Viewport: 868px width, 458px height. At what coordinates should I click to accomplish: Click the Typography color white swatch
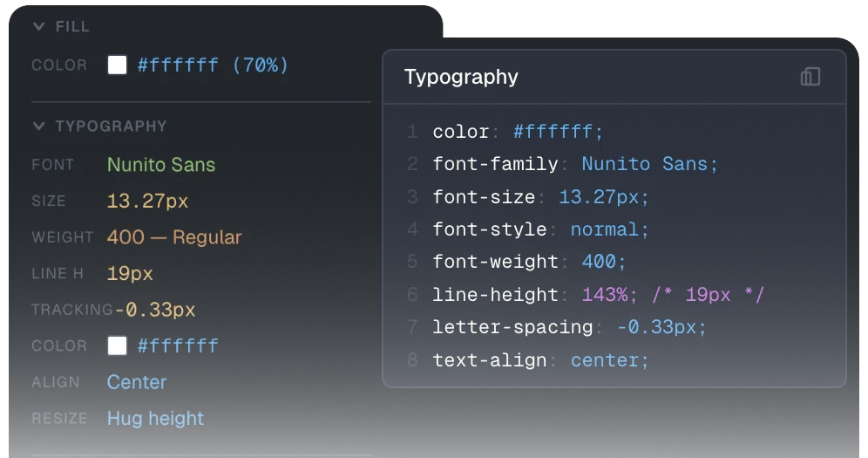(118, 345)
